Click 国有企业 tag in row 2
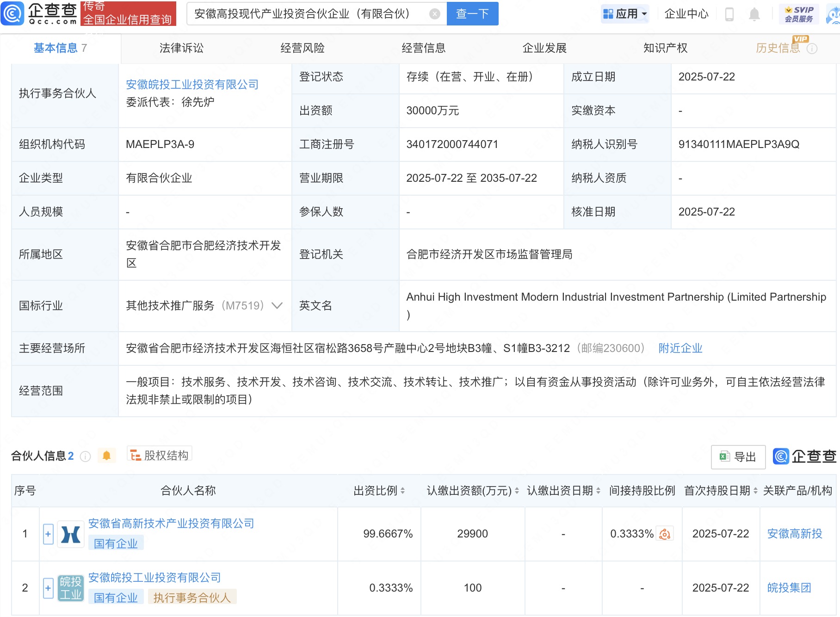This screenshot has width=840, height=617. pyautogui.click(x=116, y=598)
